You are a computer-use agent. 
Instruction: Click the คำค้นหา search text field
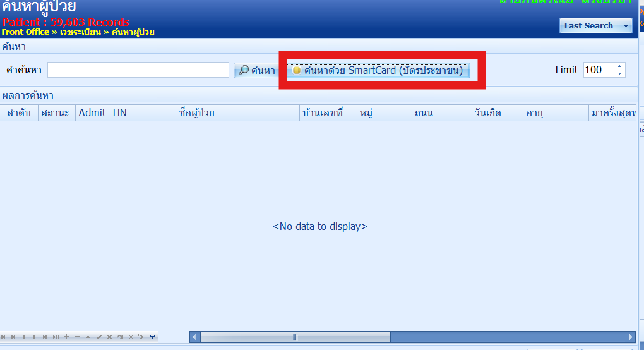pos(138,70)
